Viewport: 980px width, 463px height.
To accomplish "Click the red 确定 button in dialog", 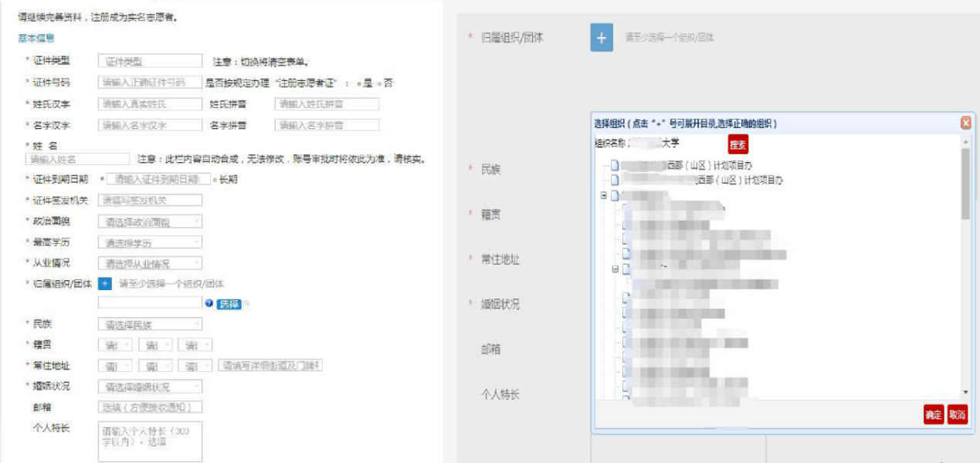I will [x=933, y=414].
